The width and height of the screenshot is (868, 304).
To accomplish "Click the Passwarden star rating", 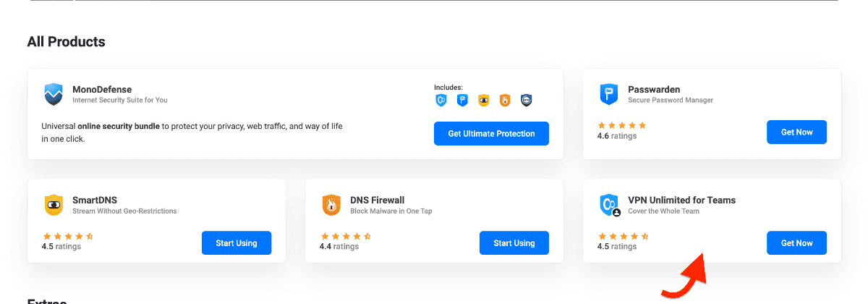I will [x=622, y=125].
